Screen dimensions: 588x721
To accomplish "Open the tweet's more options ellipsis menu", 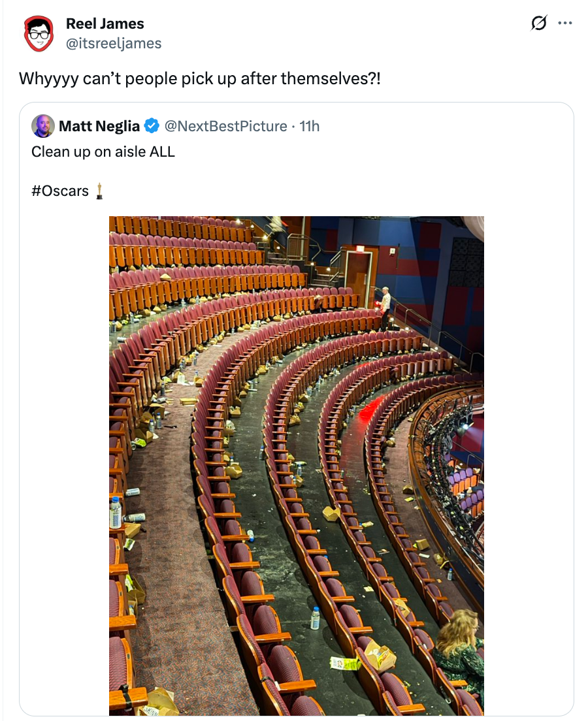I will [x=565, y=24].
